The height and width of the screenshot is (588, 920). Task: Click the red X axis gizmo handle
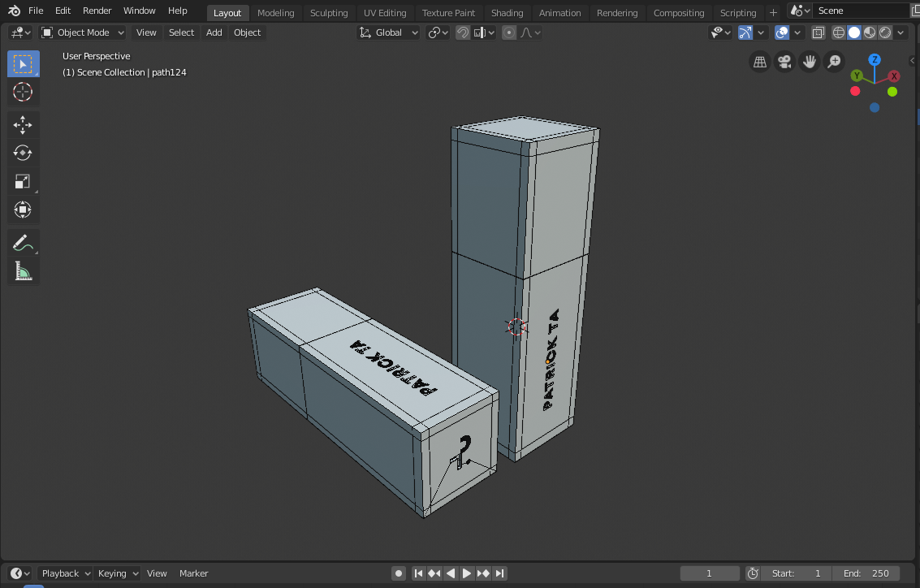coord(894,76)
